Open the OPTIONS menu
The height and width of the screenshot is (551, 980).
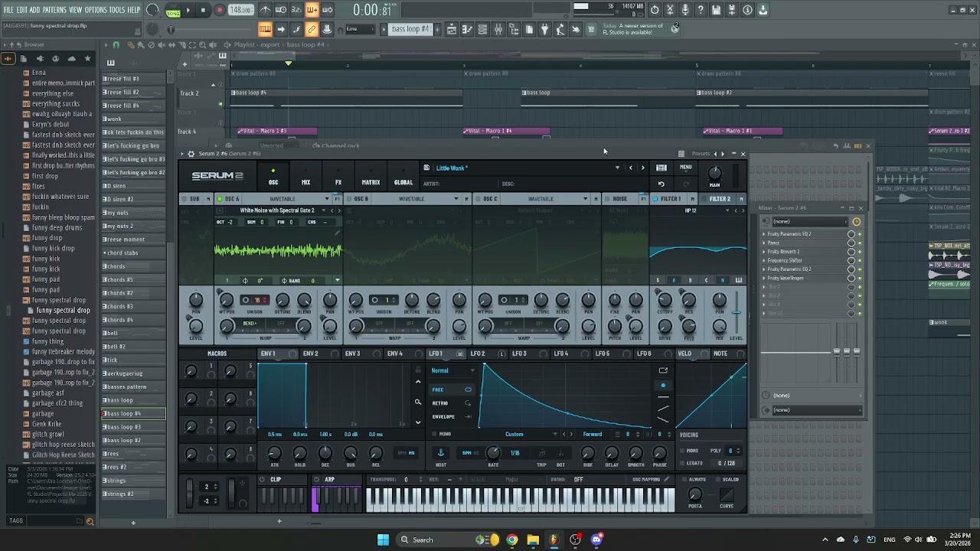[x=96, y=10]
